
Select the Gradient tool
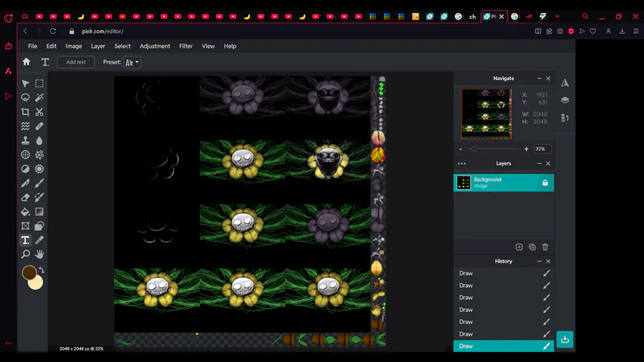[39, 212]
